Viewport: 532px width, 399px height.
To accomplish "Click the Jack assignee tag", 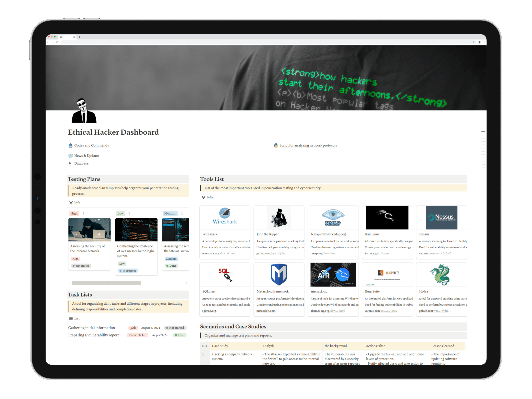I will click(x=133, y=328).
